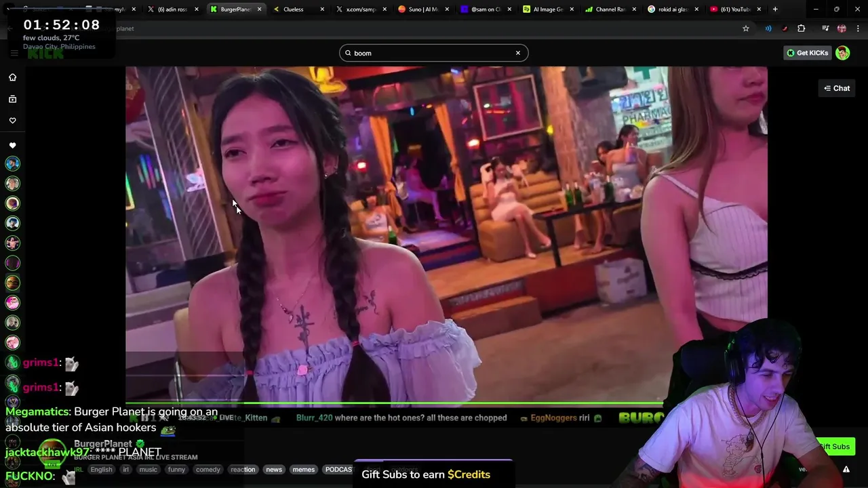Viewport: 868px width, 488px height.
Task: Open the browser media control icon
Action: (x=825, y=28)
